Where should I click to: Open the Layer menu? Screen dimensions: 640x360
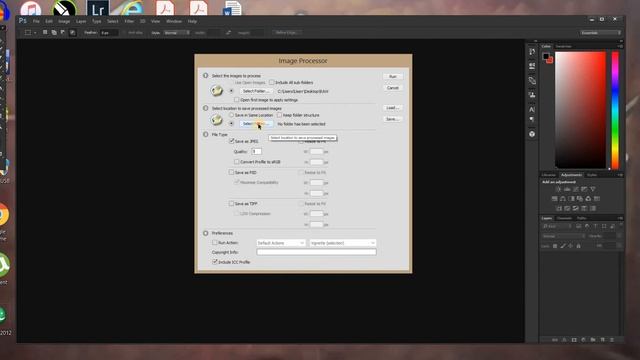coord(81,21)
